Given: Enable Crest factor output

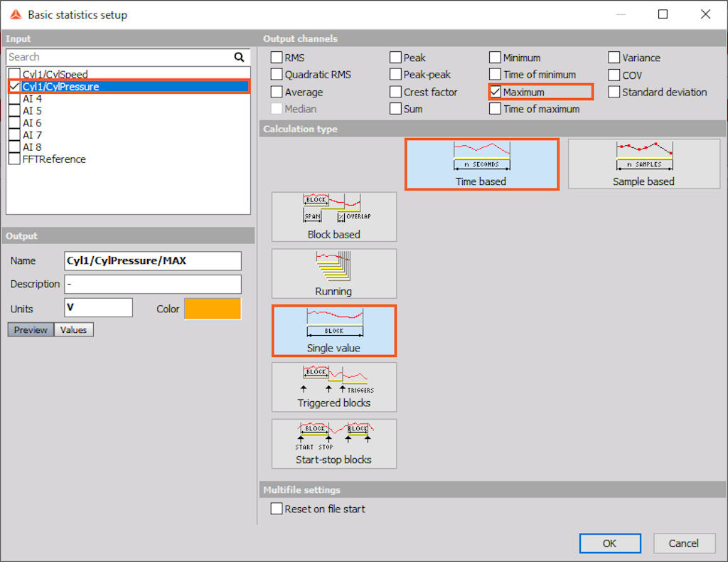Looking at the screenshot, I should (395, 92).
